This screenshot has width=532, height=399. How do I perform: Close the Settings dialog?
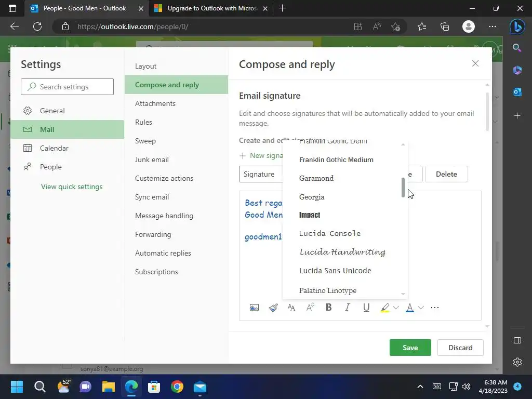(x=475, y=63)
